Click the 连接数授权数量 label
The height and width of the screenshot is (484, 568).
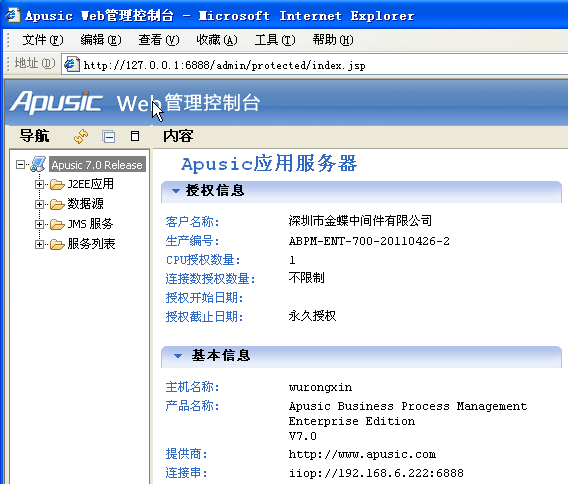pyautogui.click(x=210, y=279)
